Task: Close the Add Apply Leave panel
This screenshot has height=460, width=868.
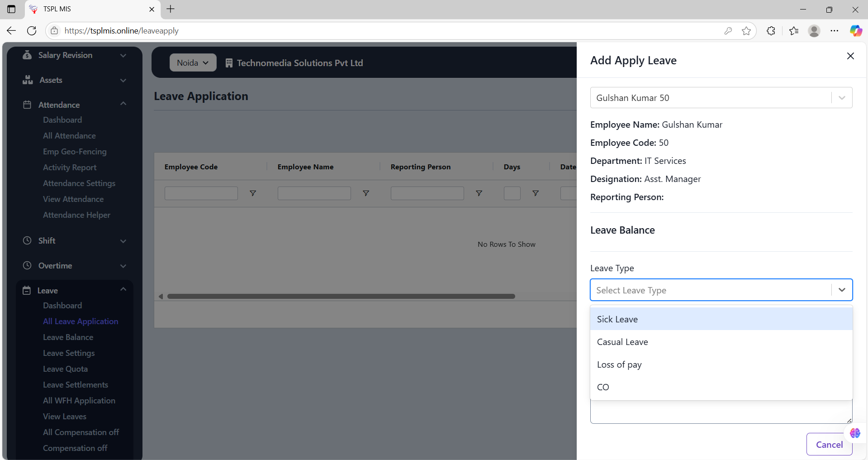Action: [850, 56]
